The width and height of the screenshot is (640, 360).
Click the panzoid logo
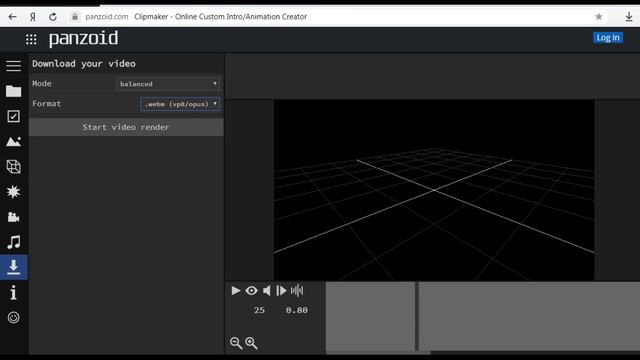83,39
